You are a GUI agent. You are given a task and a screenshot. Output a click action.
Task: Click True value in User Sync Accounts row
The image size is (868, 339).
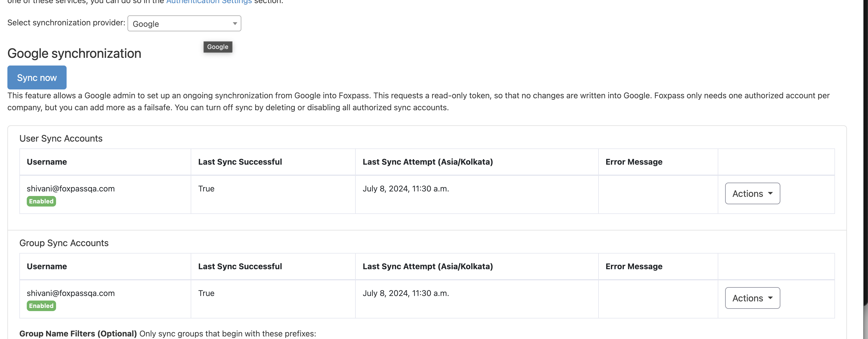[x=206, y=189]
